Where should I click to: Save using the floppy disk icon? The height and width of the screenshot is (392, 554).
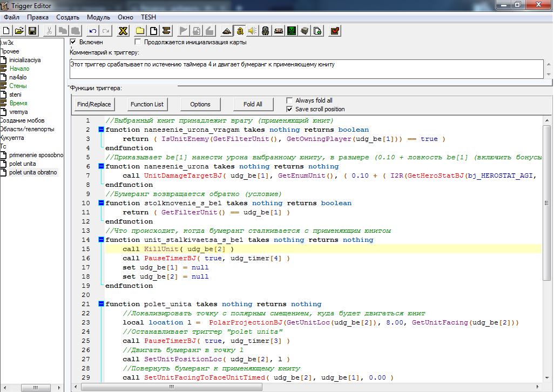[x=32, y=31]
